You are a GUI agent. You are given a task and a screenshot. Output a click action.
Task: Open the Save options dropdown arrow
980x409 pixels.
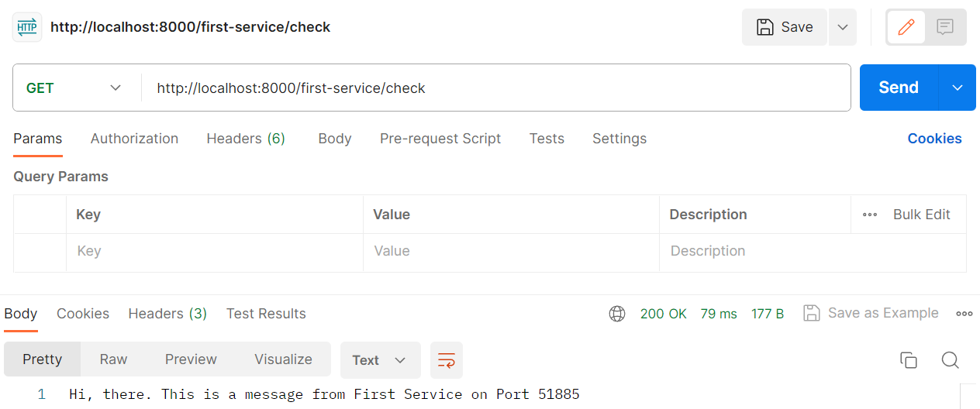843,27
